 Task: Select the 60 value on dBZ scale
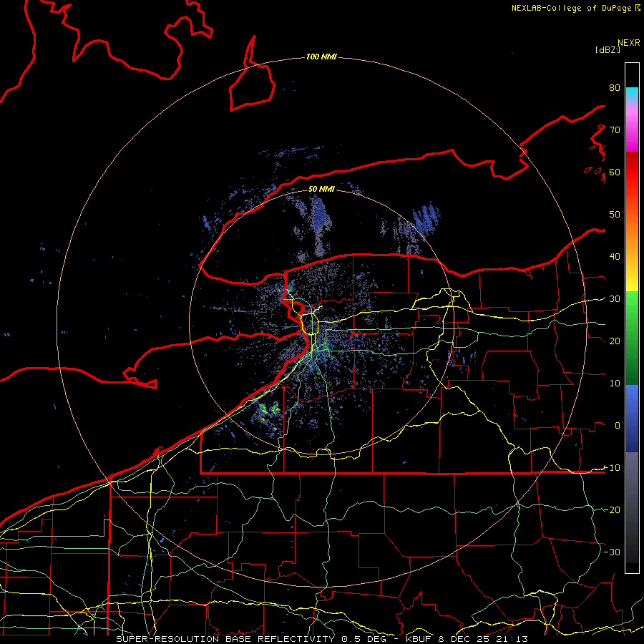tap(615, 172)
